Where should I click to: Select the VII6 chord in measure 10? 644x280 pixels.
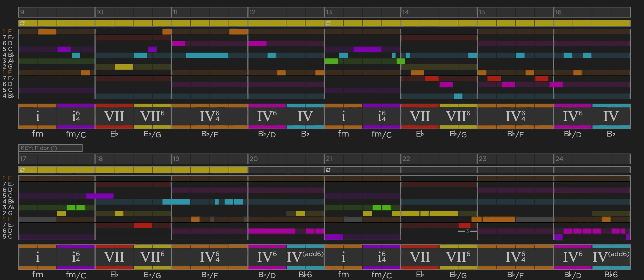[152, 116]
